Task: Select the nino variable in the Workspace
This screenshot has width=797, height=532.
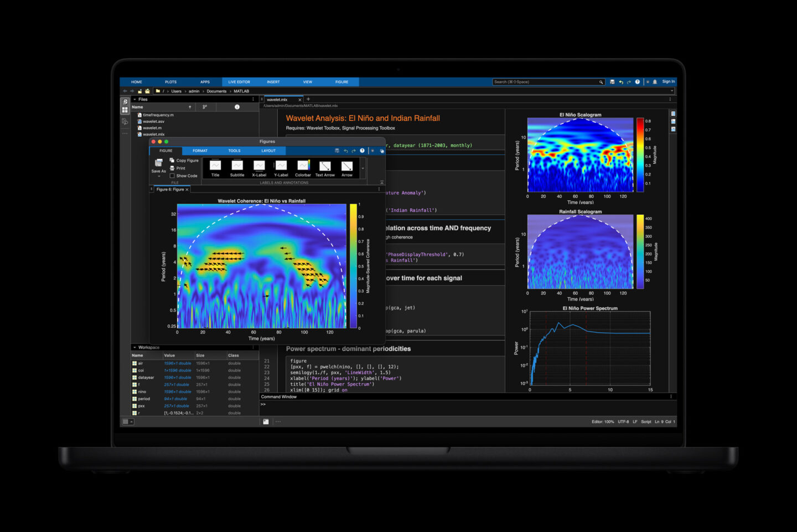Action: coord(142,391)
